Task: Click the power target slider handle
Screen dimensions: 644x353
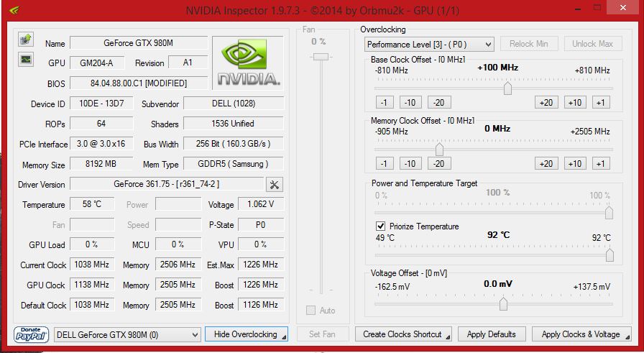Action: pos(609,213)
